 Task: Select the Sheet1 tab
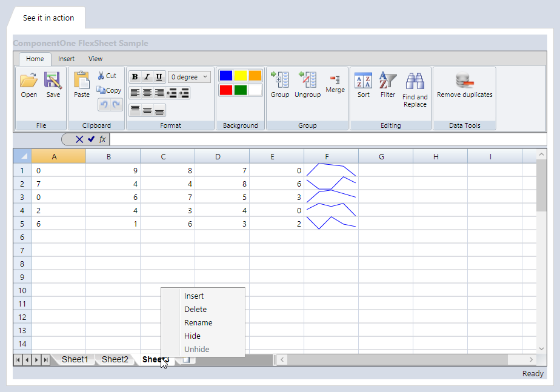[75, 359]
